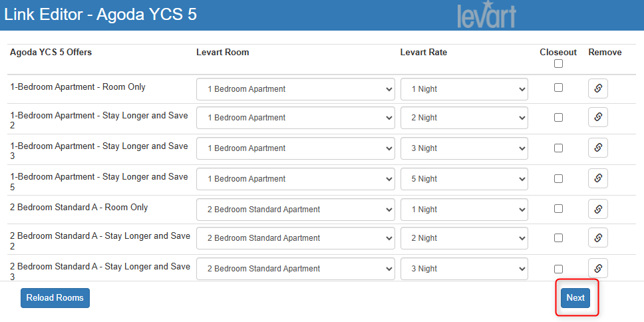Unlink the 1-Bedroom Stay Longer Save 3 offer
The image size is (644, 322).
[x=597, y=148]
